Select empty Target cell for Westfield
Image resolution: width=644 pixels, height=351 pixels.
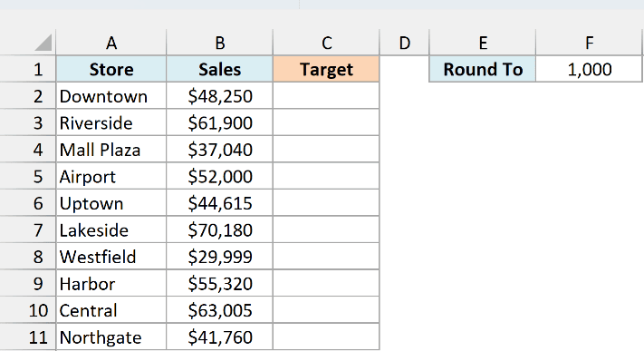[x=326, y=257]
